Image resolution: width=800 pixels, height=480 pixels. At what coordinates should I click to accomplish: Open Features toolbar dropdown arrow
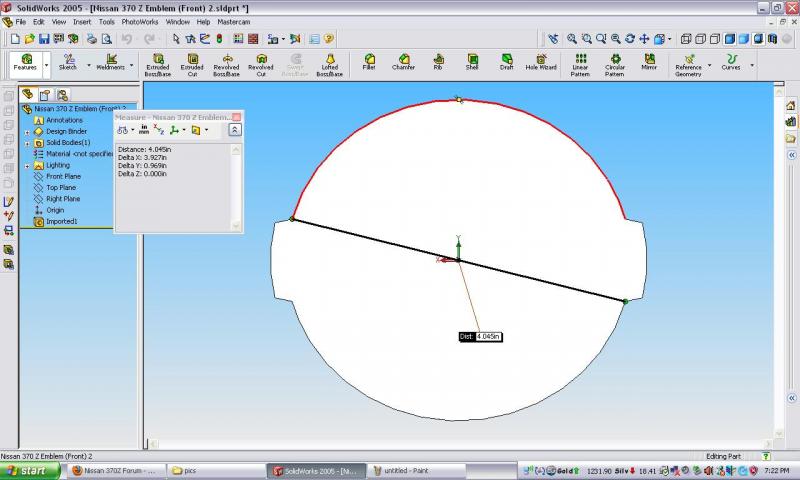click(46, 65)
